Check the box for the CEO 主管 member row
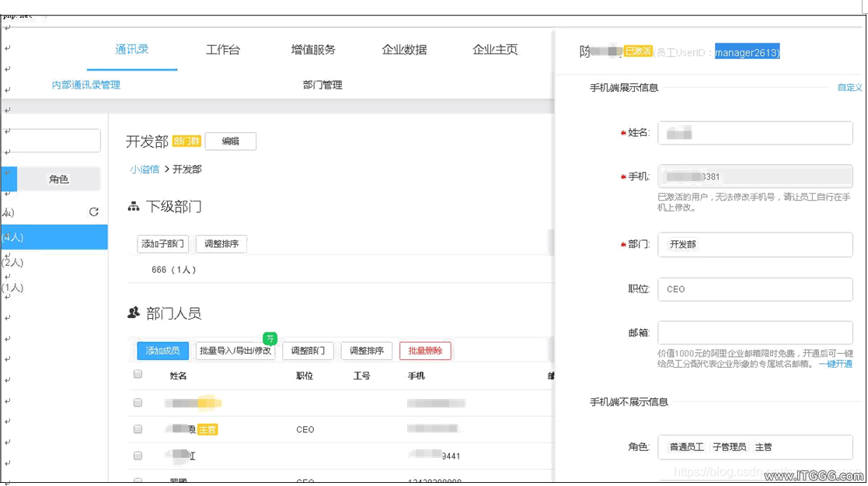Image resolution: width=868 pixels, height=486 pixels. (x=138, y=429)
